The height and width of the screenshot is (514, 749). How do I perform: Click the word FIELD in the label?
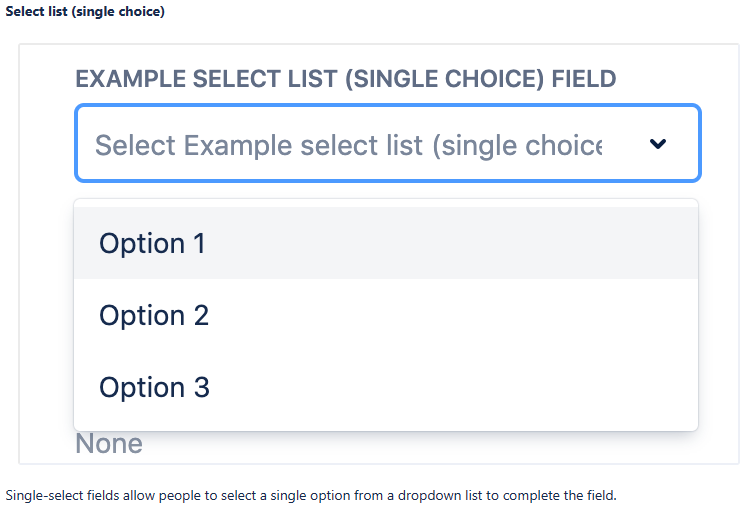tap(584, 79)
